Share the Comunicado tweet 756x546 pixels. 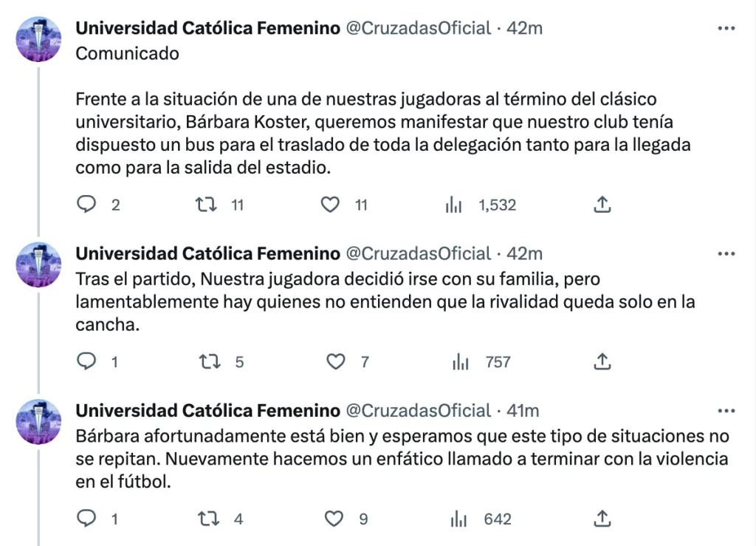point(602,205)
